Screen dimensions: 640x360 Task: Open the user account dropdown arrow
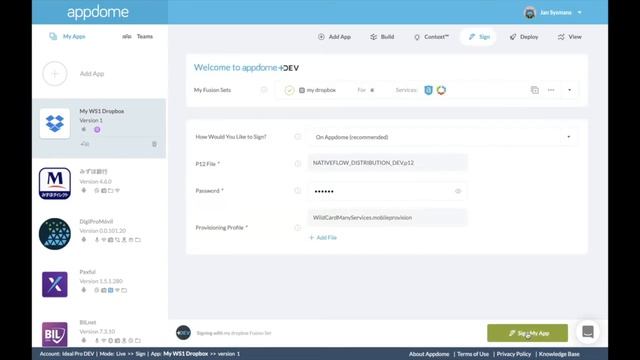tap(580, 13)
